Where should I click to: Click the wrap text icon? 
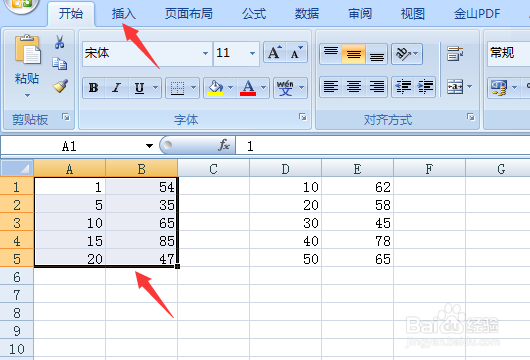tap(455, 54)
